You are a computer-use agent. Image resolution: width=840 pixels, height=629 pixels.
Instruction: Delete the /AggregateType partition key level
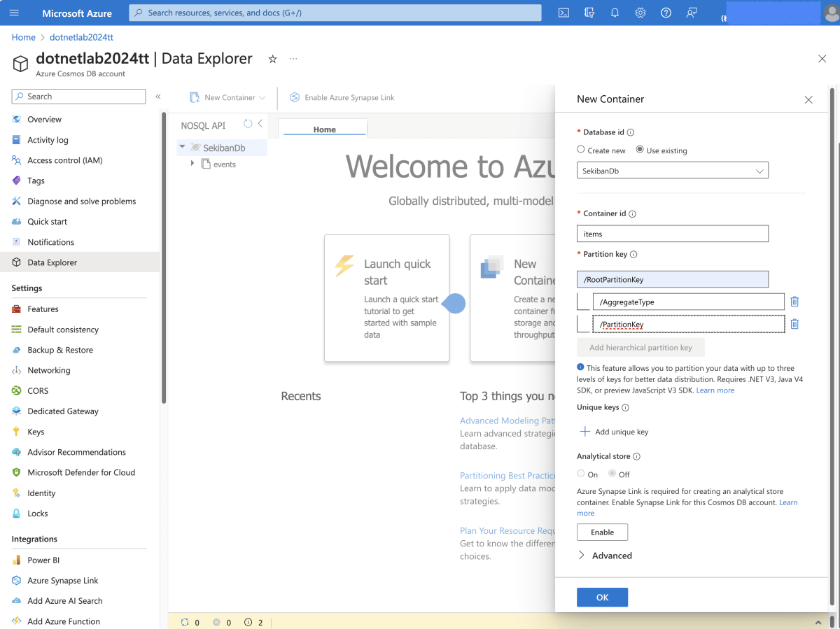(x=794, y=302)
